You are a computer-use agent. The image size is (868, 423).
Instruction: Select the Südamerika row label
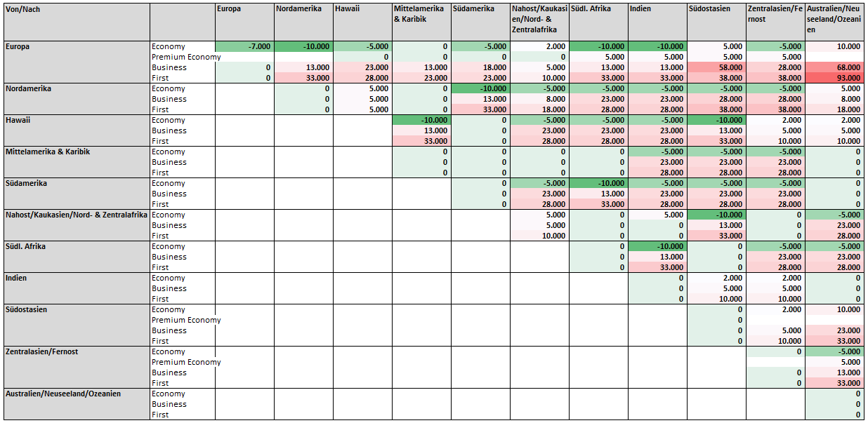(x=77, y=194)
